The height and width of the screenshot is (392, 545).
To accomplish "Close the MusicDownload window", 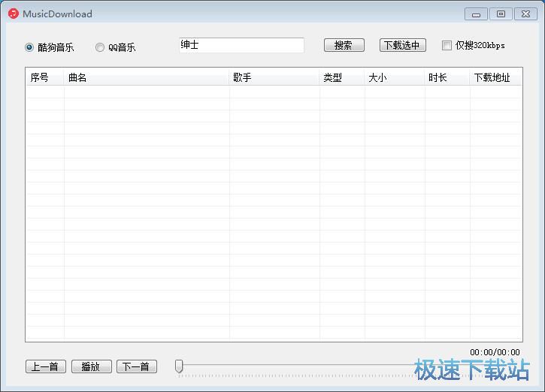I will coord(525,14).
